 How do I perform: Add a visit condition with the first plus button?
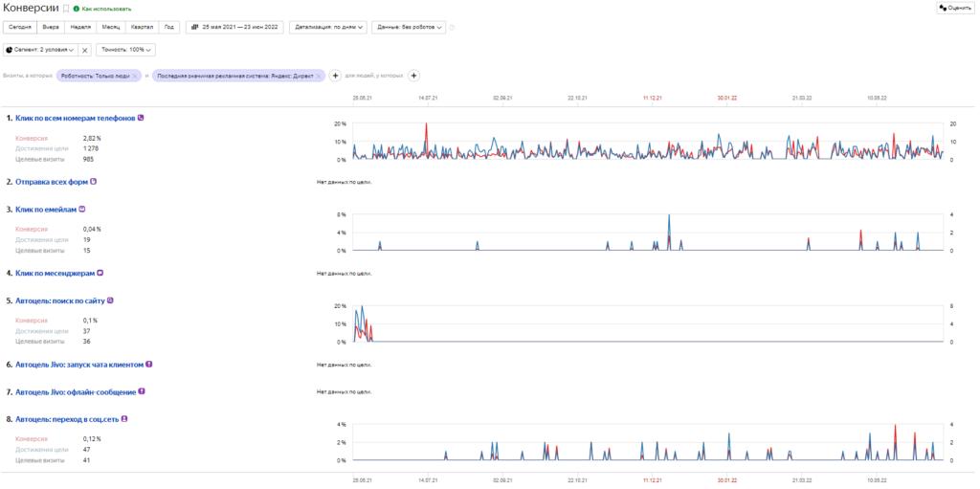click(x=335, y=76)
